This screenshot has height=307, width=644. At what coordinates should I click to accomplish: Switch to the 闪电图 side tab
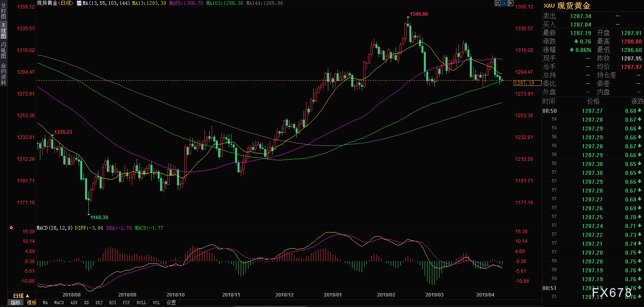3,50
